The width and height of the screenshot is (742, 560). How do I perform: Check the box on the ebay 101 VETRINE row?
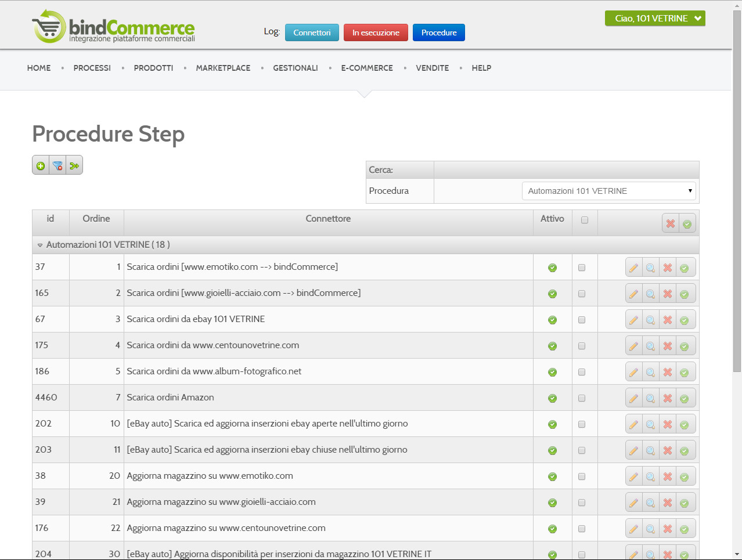[x=582, y=320]
